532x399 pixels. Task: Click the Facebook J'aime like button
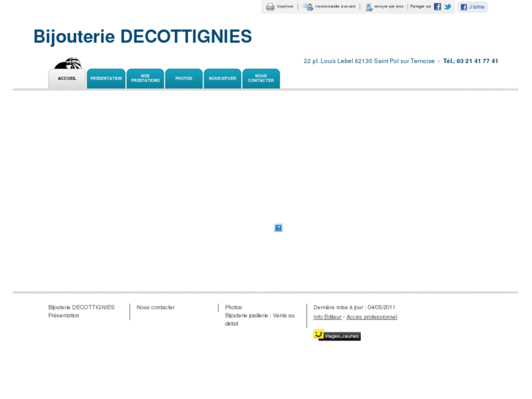(x=472, y=7)
